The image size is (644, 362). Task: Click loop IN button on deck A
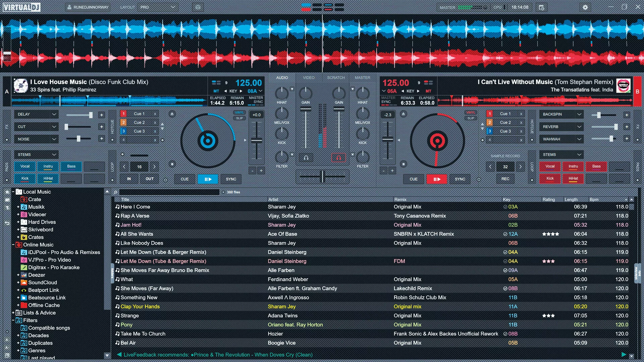[129, 179]
